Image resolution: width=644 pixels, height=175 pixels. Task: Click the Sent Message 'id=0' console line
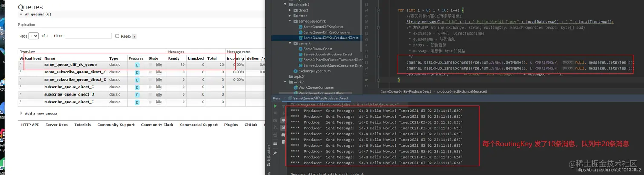376,111
